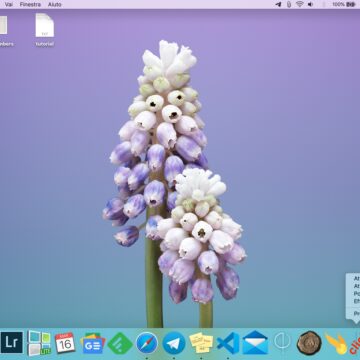Open the blue envelope Mail app
Image resolution: width=360 pixels, height=360 pixels.
[255, 343]
